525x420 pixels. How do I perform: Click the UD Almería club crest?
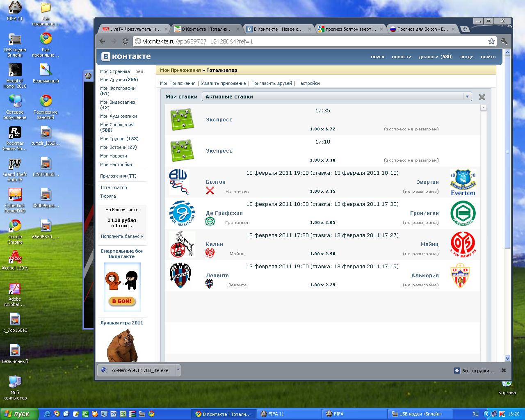pyautogui.click(x=460, y=275)
